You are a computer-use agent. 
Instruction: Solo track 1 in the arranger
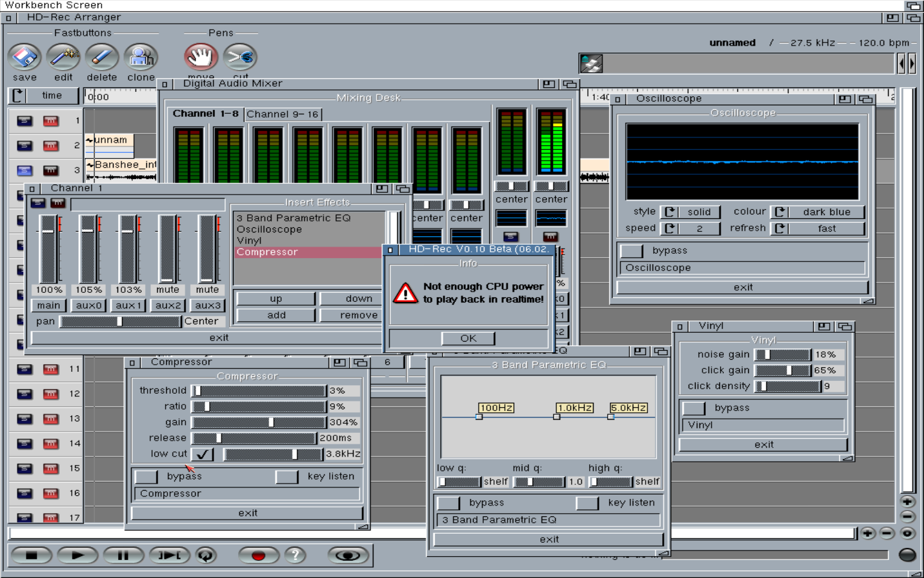click(x=24, y=121)
